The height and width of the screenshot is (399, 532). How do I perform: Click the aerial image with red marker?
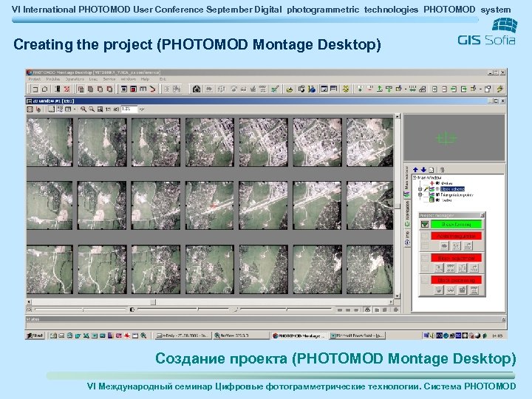[x=210, y=205]
